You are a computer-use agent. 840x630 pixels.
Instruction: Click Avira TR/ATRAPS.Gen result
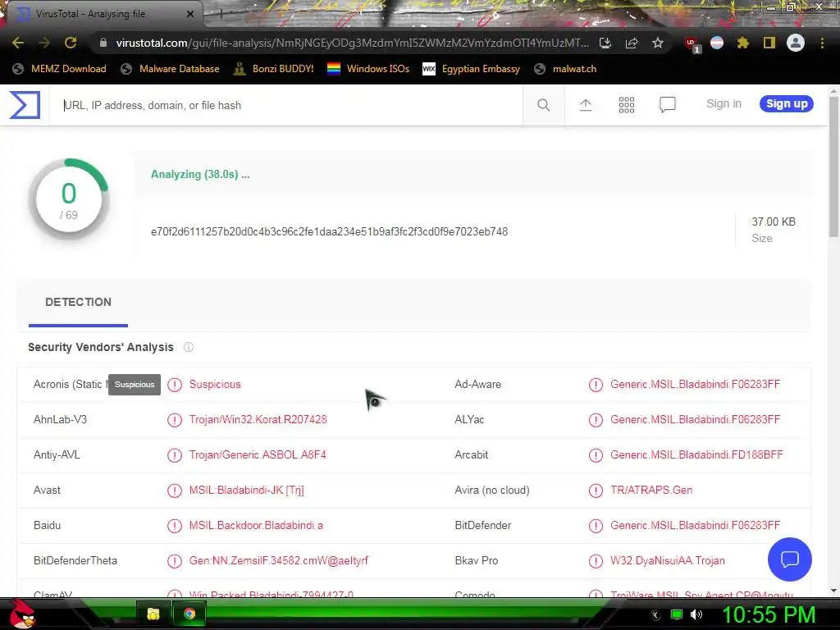[x=651, y=491]
